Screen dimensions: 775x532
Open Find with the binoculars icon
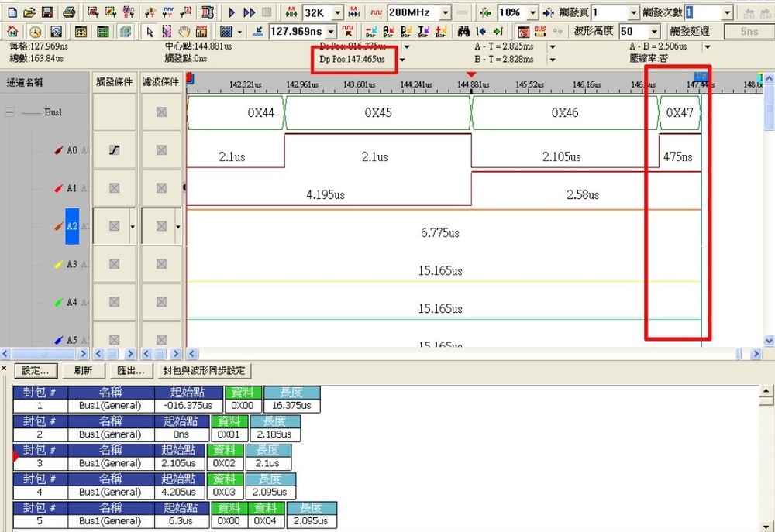click(x=463, y=32)
